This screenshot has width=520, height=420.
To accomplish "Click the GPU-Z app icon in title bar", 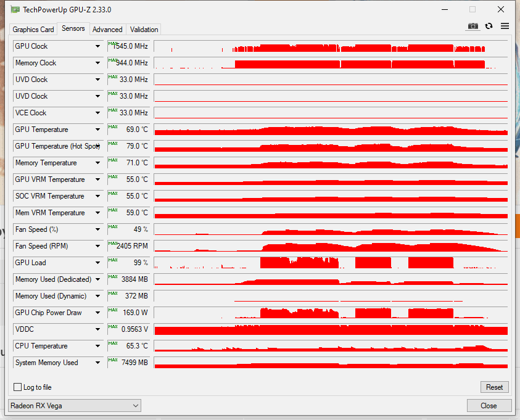I will click(x=15, y=10).
